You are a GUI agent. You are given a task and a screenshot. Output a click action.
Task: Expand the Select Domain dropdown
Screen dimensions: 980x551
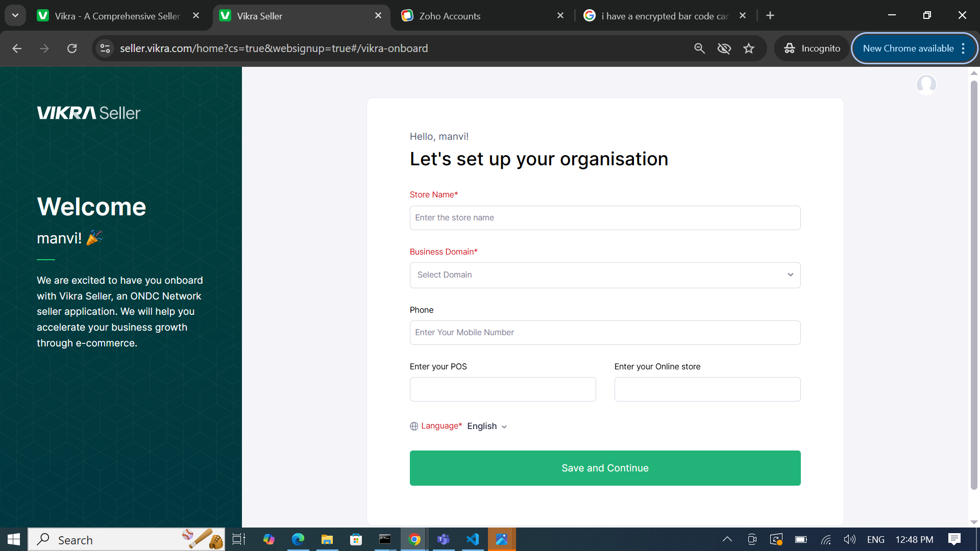click(x=605, y=275)
